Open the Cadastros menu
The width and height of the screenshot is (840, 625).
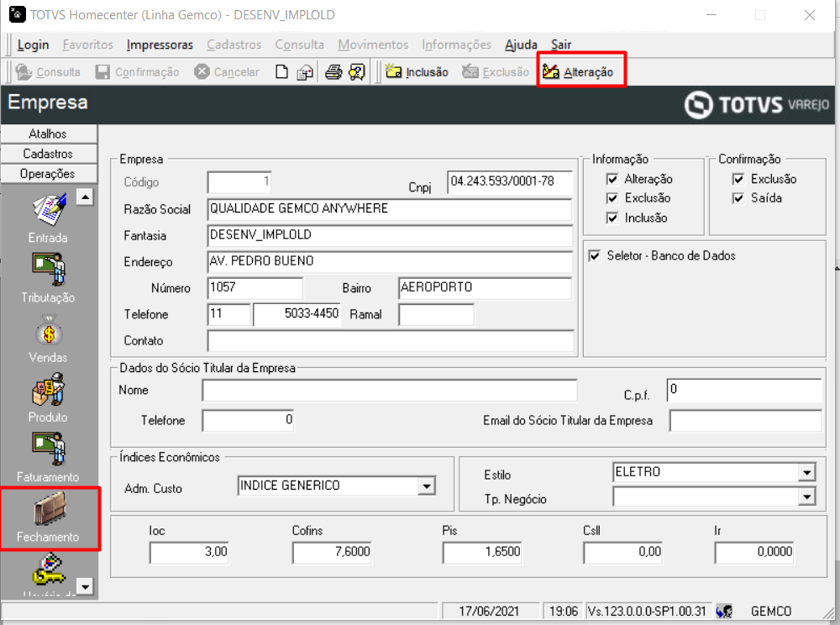(x=234, y=45)
